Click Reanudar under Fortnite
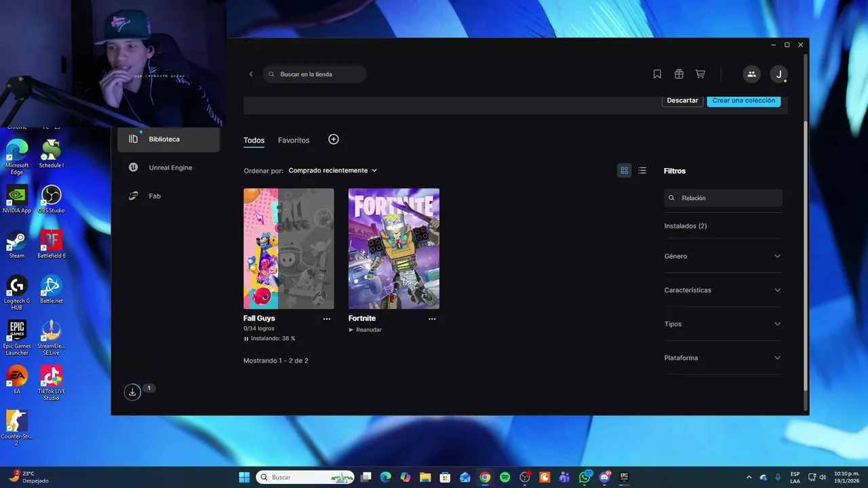This screenshot has height=488, width=868. [365, 330]
